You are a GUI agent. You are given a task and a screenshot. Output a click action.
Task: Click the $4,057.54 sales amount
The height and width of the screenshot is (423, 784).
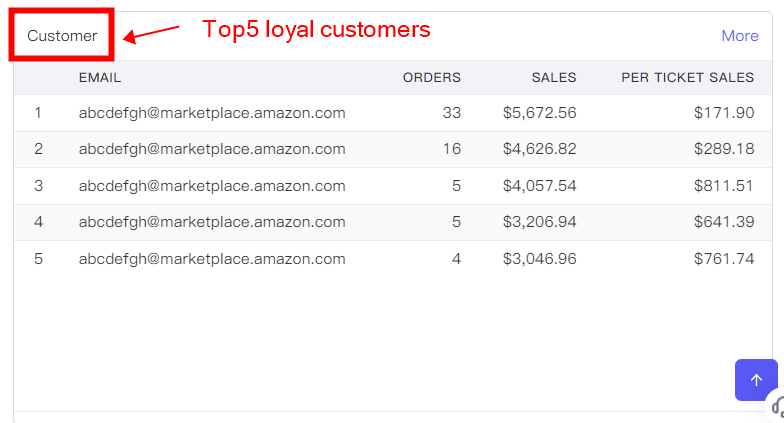540,186
